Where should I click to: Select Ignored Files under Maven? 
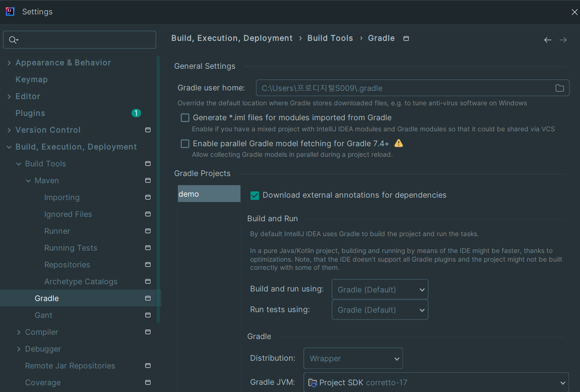click(68, 214)
